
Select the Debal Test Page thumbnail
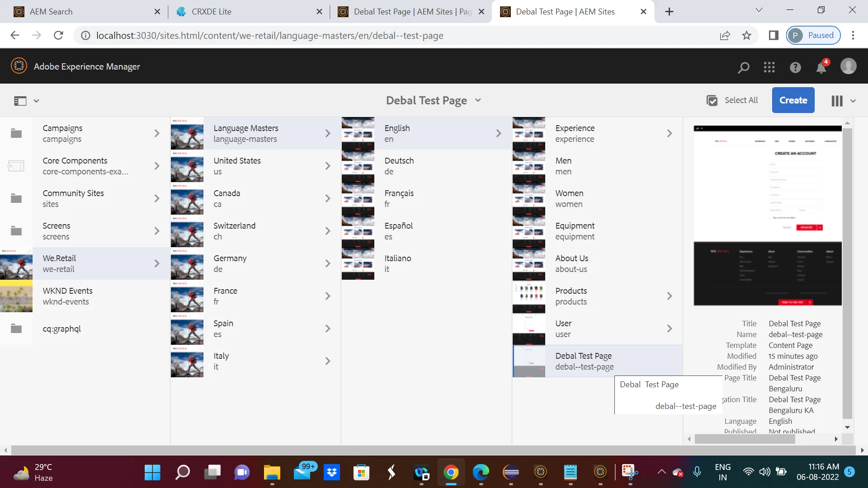click(529, 361)
